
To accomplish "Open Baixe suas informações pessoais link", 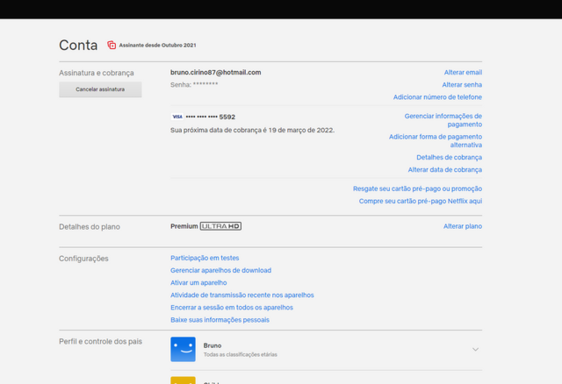I will coord(220,320).
